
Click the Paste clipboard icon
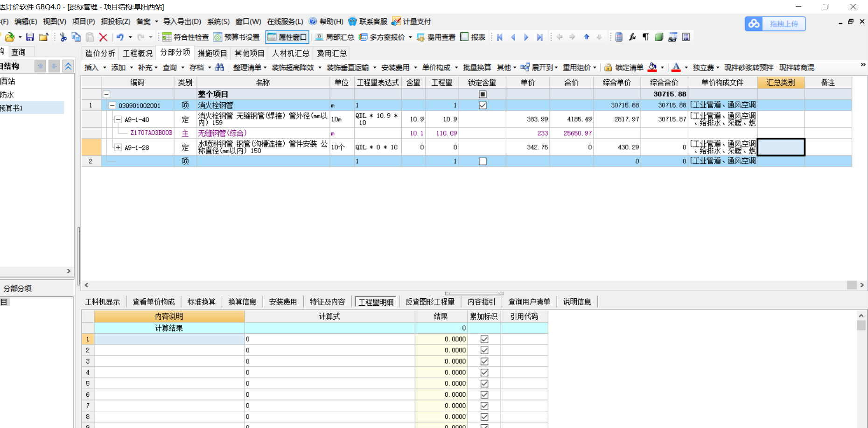pos(90,37)
